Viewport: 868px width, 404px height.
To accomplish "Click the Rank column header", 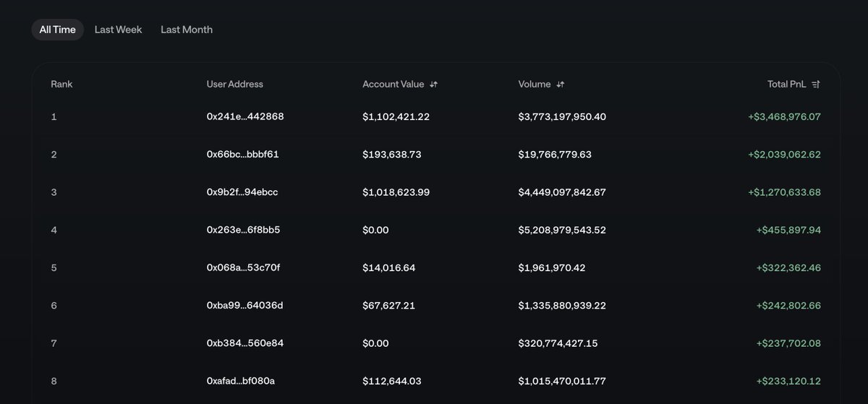I will click(x=61, y=85).
